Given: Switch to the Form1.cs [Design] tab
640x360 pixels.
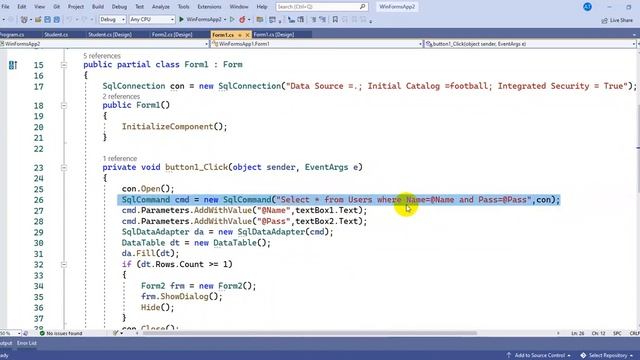Looking at the screenshot, I should coord(273,35).
